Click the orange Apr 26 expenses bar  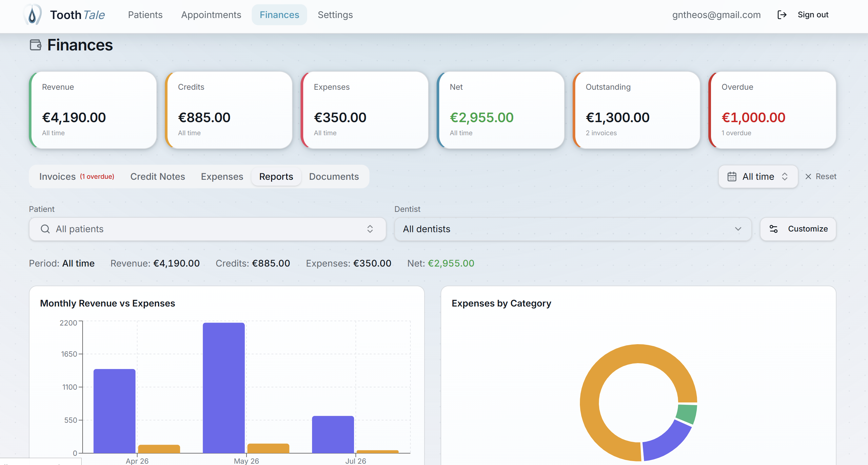[159, 449]
